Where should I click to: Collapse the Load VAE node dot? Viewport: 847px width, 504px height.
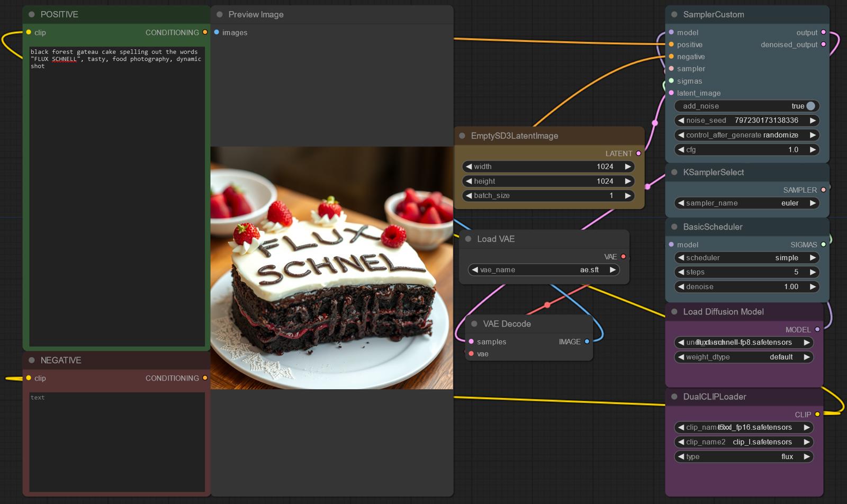click(468, 239)
